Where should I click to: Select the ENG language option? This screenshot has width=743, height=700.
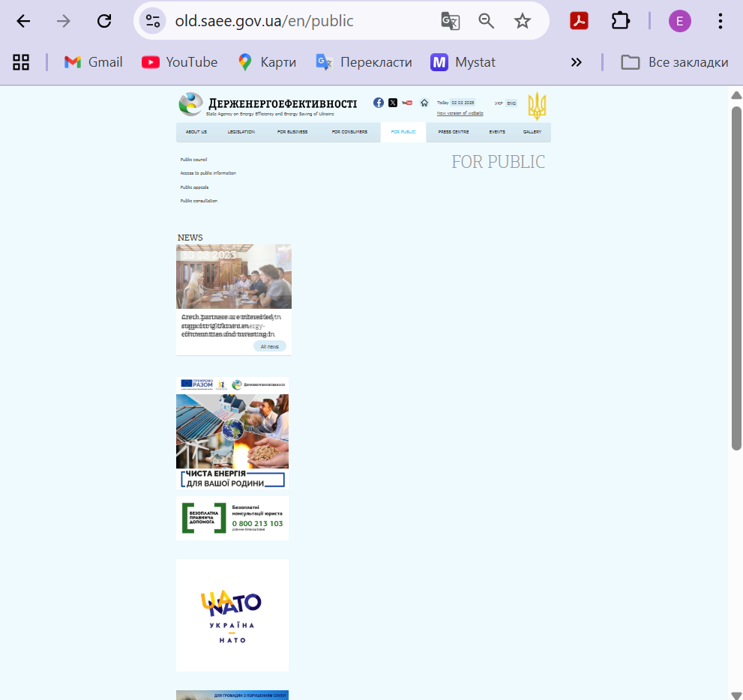point(511,103)
